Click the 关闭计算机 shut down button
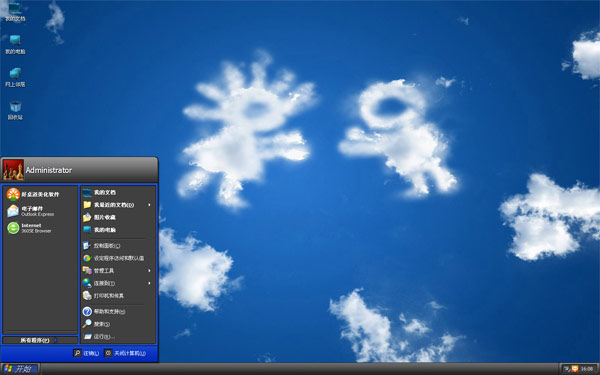This screenshot has width=600, height=375. pyautogui.click(x=126, y=353)
